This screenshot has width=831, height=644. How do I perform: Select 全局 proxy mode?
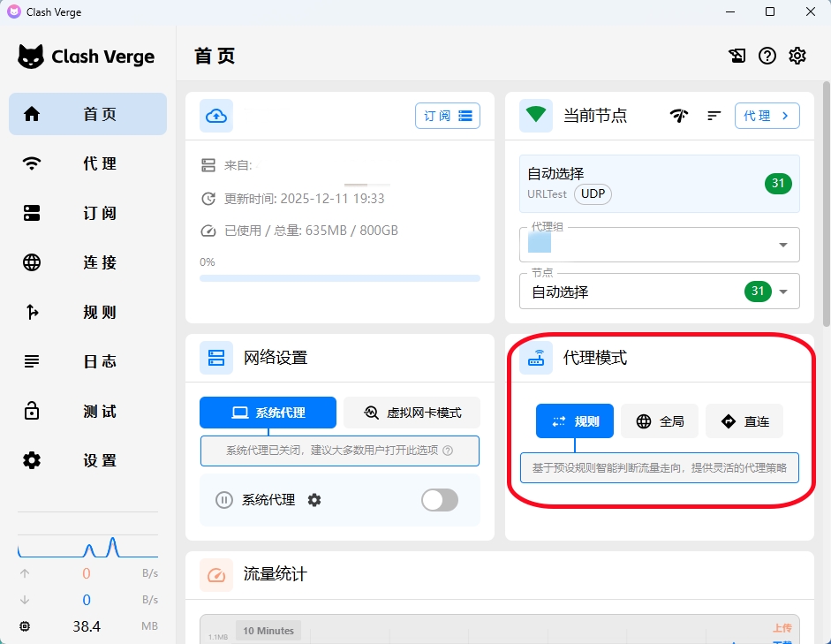click(660, 421)
